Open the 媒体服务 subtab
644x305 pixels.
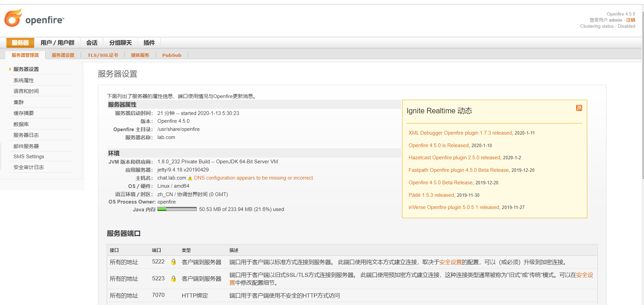pos(140,55)
